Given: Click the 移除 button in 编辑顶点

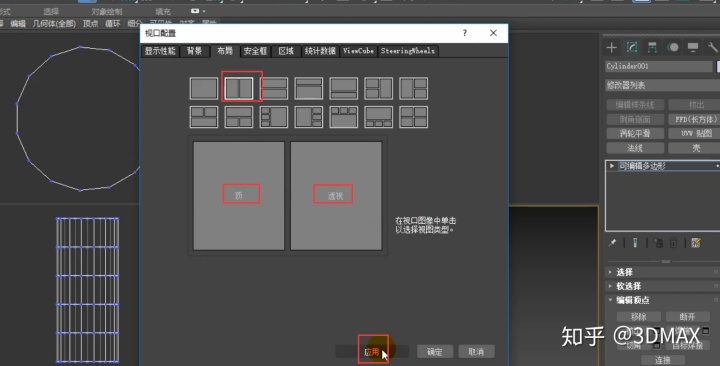Looking at the screenshot, I should [x=639, y=317].
